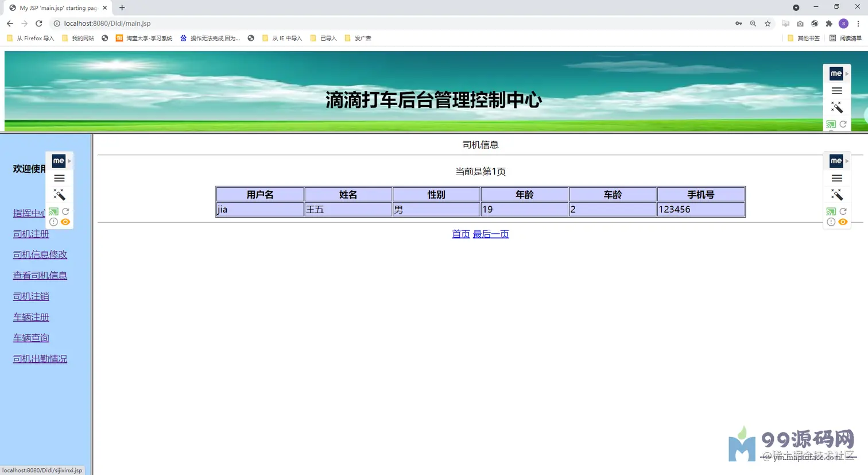The width and height of the screenshot is (868, 475).
Task: Jump to 最后一页 last page link
Action: pos(491,234)
